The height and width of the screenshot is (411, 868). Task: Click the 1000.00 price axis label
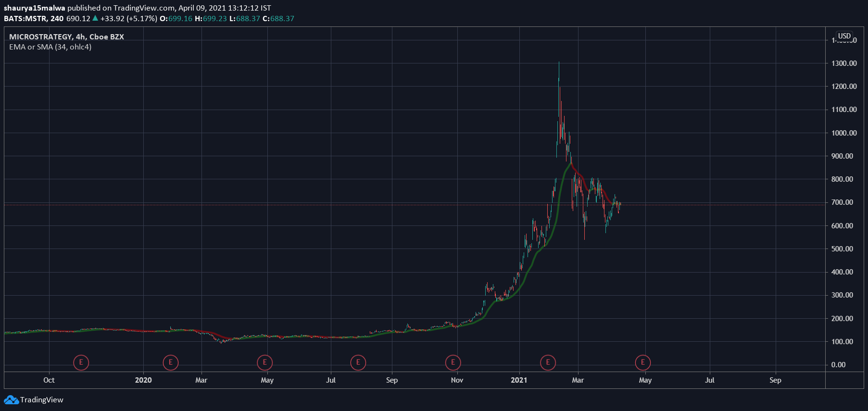(x=844, y=133)
